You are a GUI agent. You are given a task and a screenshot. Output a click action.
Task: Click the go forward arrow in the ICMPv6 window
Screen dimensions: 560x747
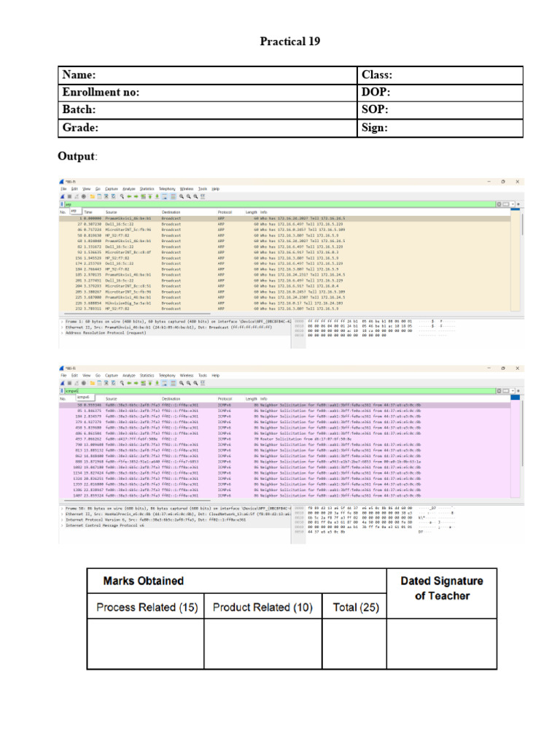click(x=136, y=383)
